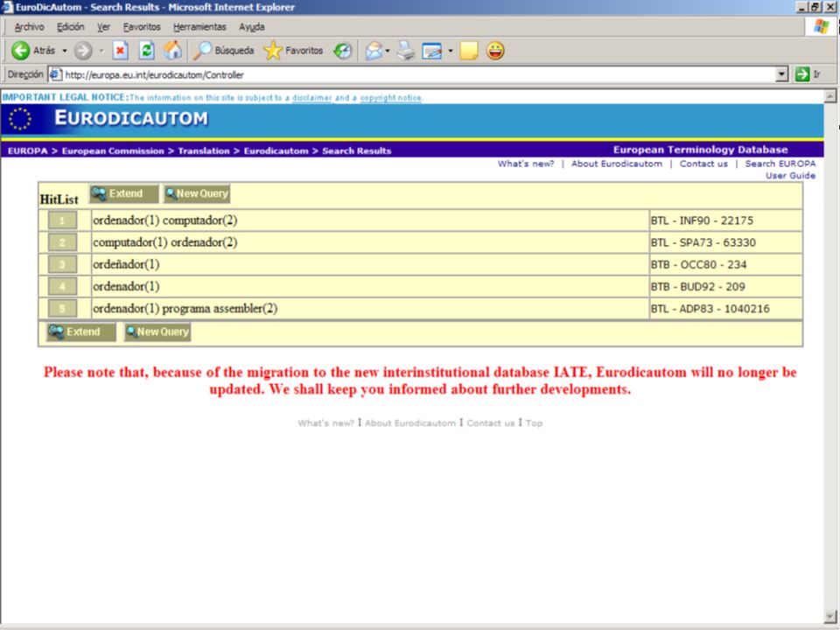Open the Herramientas menu

199,27
